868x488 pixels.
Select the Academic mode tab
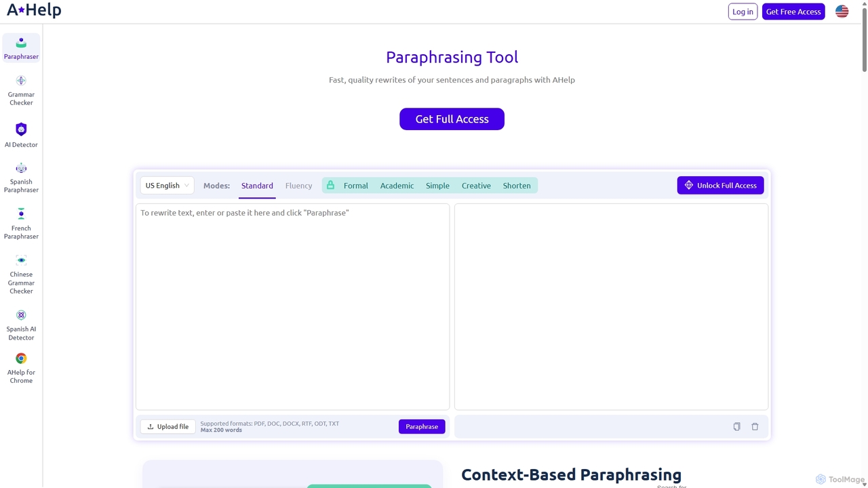(397, 186)
